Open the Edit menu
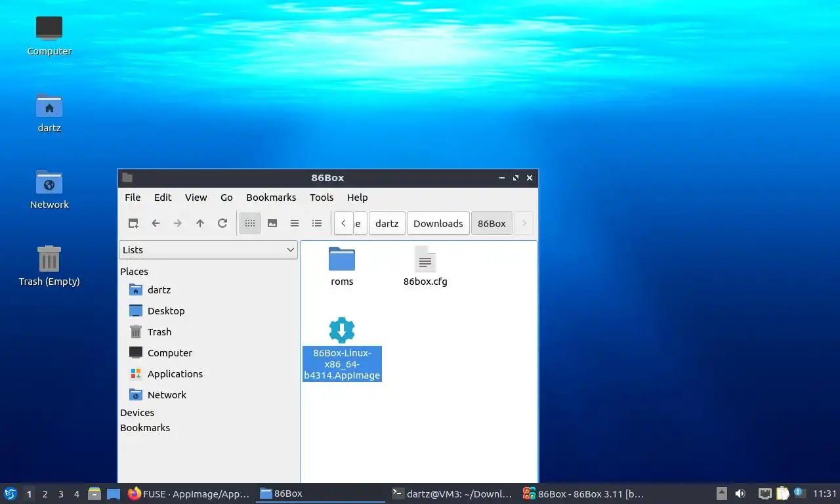Image resolution: width=840 pixels, height=504 pixels. click(163, 197)
